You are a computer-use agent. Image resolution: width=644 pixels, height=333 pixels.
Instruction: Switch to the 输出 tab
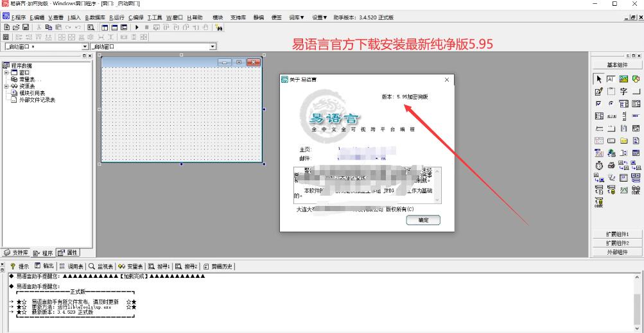[x=44, y=266]
